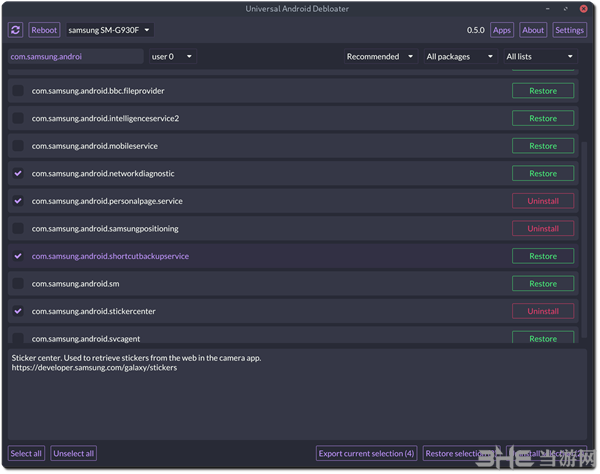Select the com.samsung.android.stickercenter row text
This screenshot has height=474, width=600.
click(93, 311)
